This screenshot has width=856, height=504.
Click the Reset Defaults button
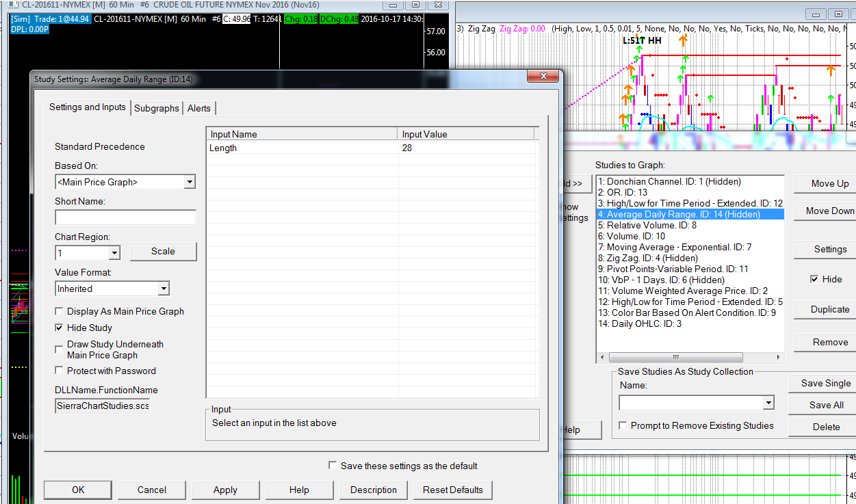click(x=452, y=490)
